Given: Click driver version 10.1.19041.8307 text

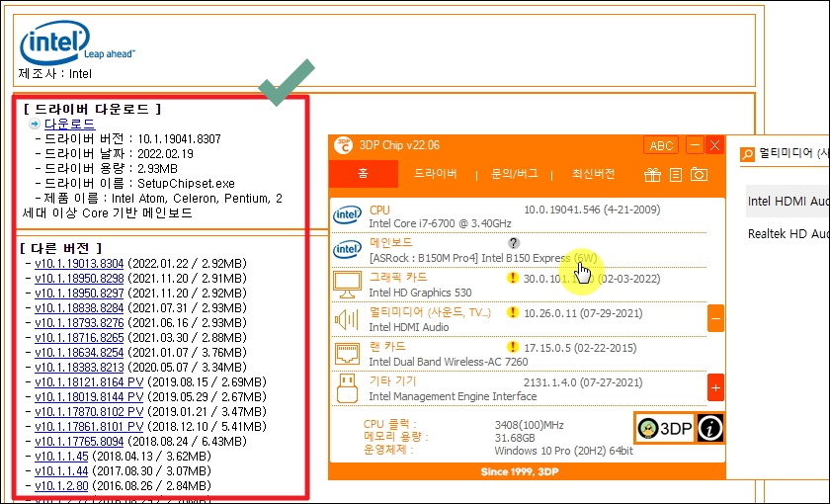Looking at the screenshot, I should 179,139.
